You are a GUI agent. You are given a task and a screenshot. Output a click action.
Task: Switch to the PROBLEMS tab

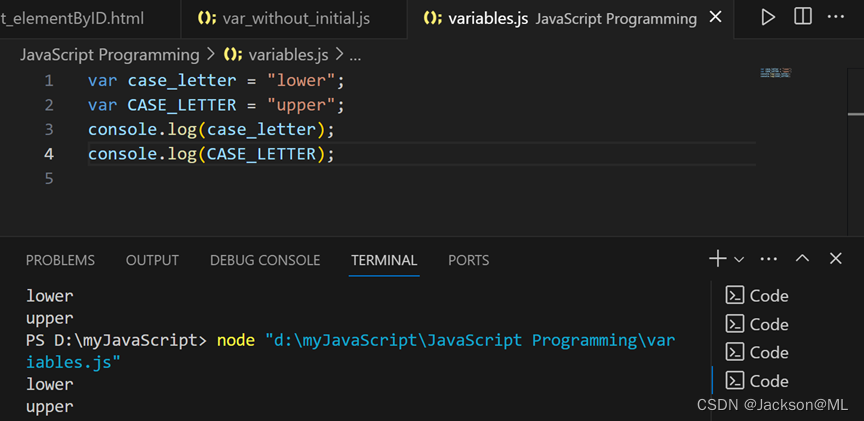coord(60,260)
